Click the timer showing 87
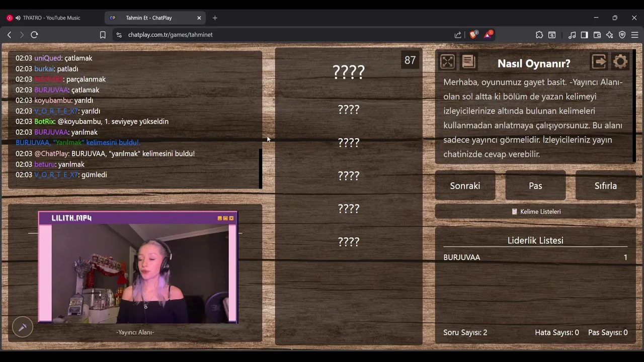The height and width of the screenshot is (362, 644). pyautogui.click(x=410, y=60)
